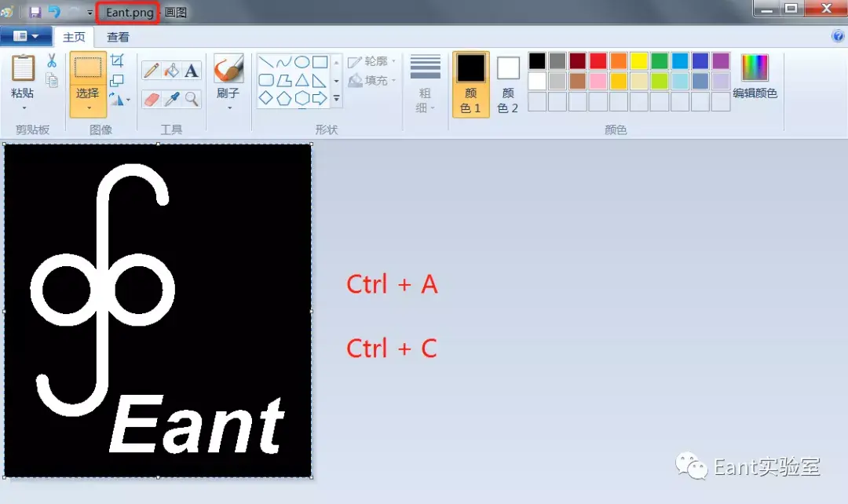Choose the Right arrow shape
Image resolution: width=848 pixels, height=504 pixels.
(320, 98)
